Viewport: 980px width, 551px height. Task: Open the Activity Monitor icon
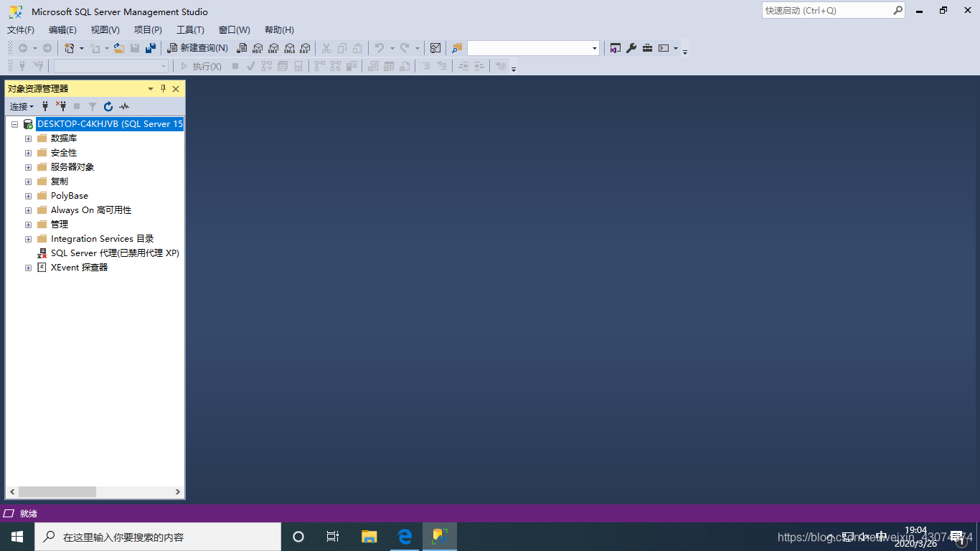point(435,48)
